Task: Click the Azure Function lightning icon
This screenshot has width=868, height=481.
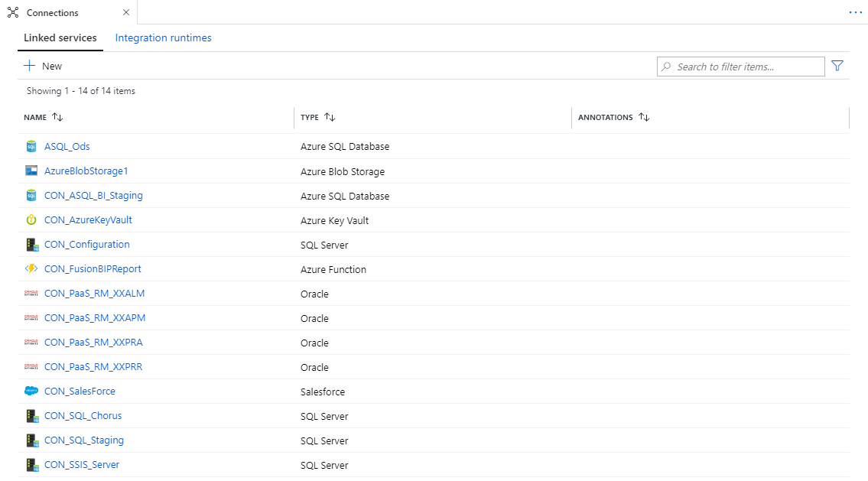Action: (x=31, y=269)
